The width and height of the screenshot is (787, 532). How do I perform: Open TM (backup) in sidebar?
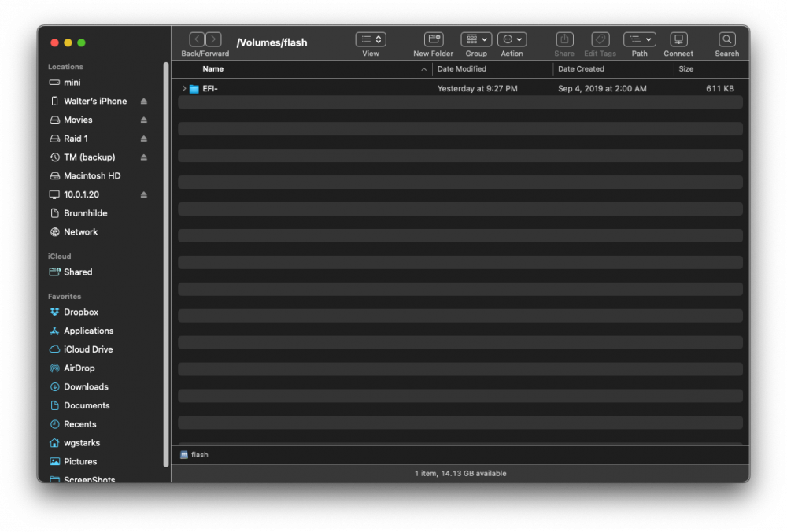point(91,157)
